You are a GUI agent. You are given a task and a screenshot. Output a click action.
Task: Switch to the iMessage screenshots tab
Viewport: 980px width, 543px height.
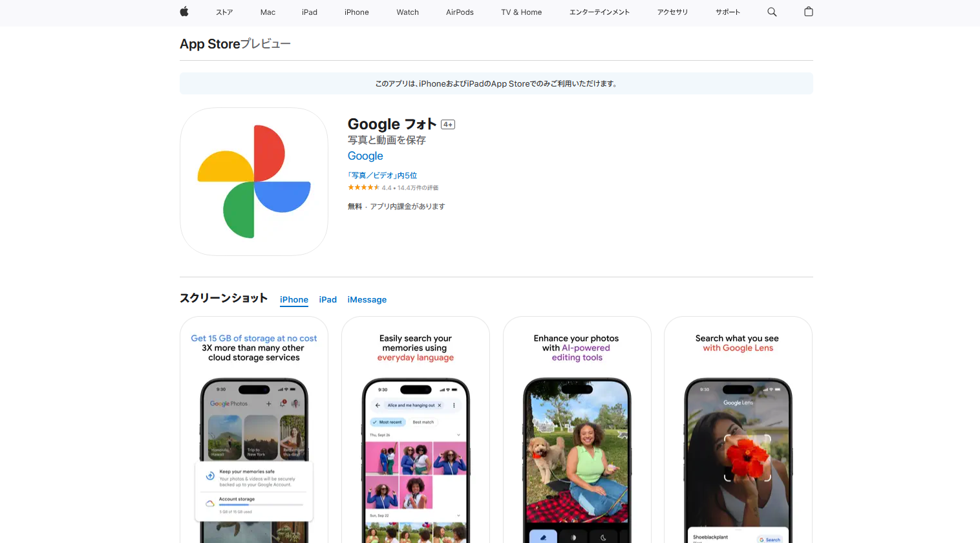(x=367, y=299)
